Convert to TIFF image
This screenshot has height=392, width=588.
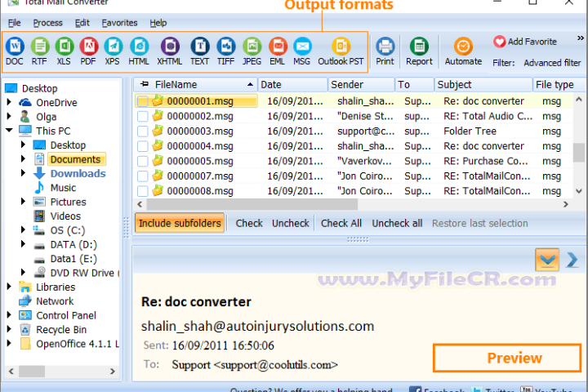225,51
